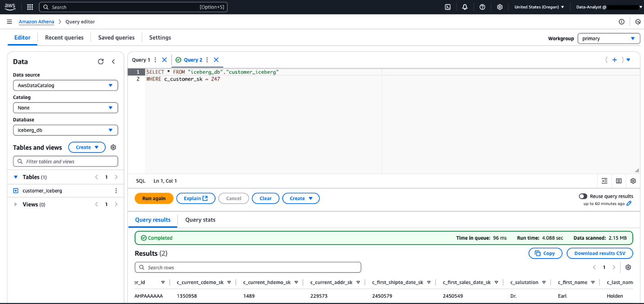The height and width of the screenshot is (304, 644).
Task: Open customer_iceberg table actions menu
Action: pyautogui.click(x=116, y=191)
